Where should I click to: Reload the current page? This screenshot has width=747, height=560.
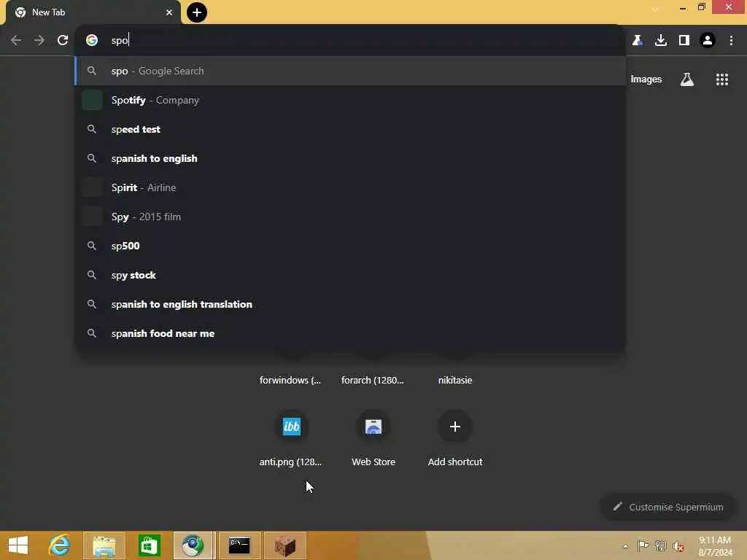(x=63, y=40)
